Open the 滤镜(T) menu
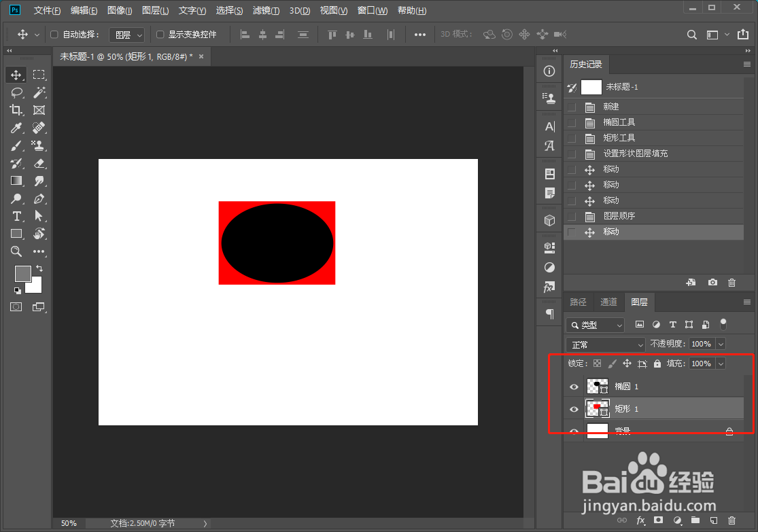 tap(266, 11)
